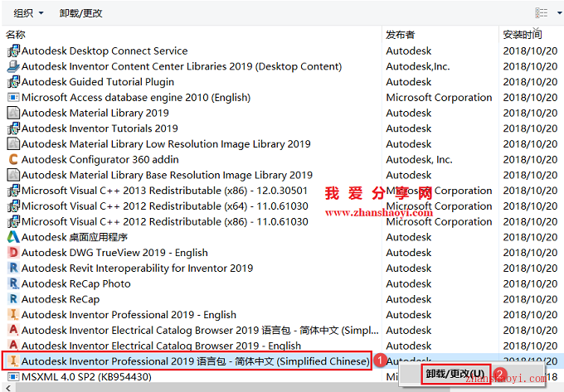Sort by the 名称 column header
The width and height of the screenshot is (564, 392).
click(16, 35)
